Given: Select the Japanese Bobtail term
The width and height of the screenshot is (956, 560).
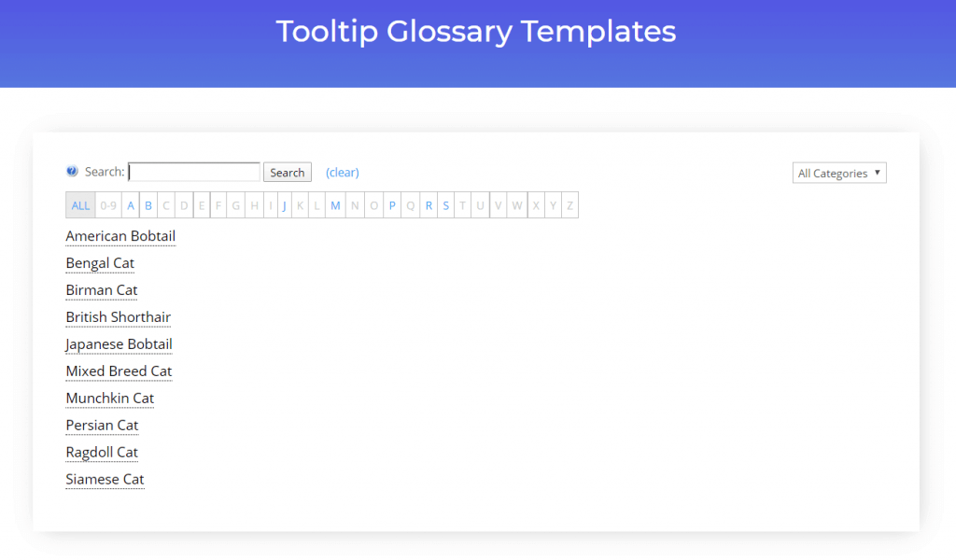Looking at the screenshot, I should [x=119, y=344].
